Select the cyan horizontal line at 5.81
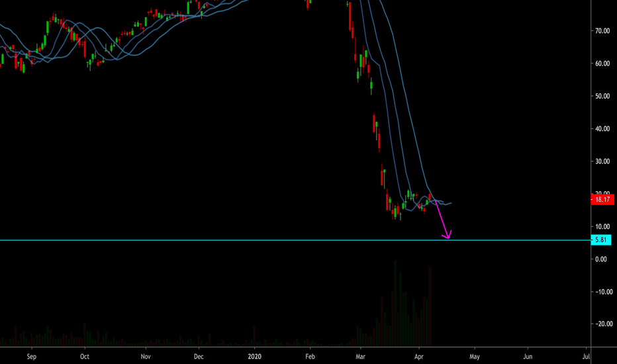Image resolution: width=617 pixels, height=364 pixels. click(x=295, y=240)
